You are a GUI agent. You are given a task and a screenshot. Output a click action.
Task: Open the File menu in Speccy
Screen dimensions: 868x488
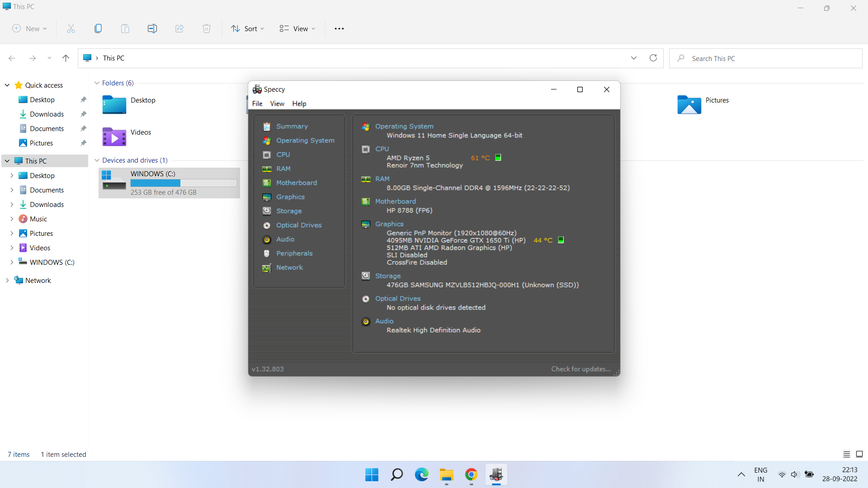click(x=257, y=103)
